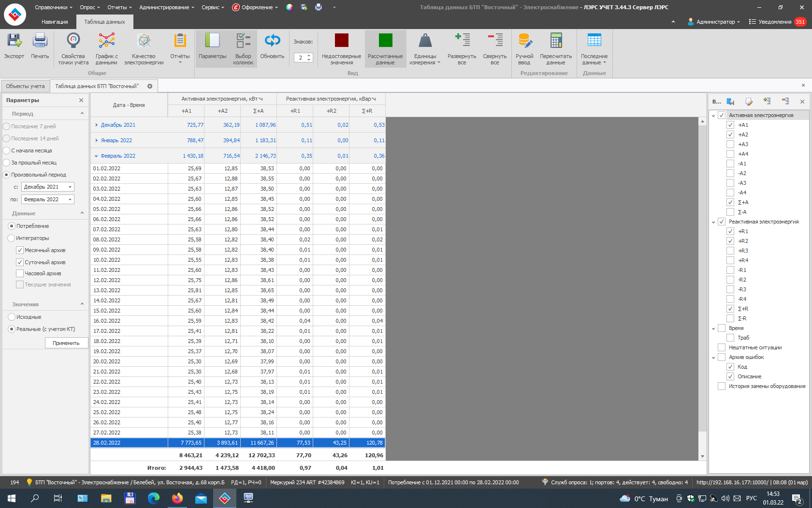Click Свернуть все collapse icon

(495, 40)
